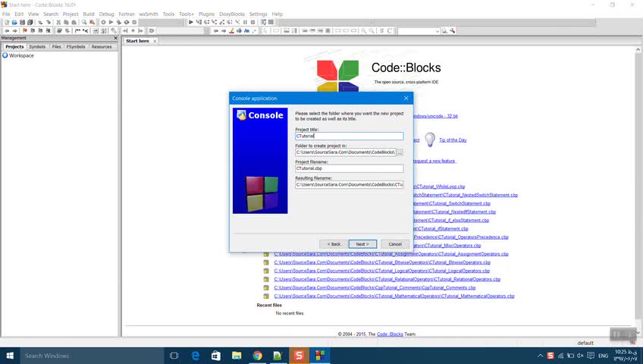Click the Toggle bookmark flag icon
The height and width of the screenshot is (364, 643).
click(x=24, y=31)
